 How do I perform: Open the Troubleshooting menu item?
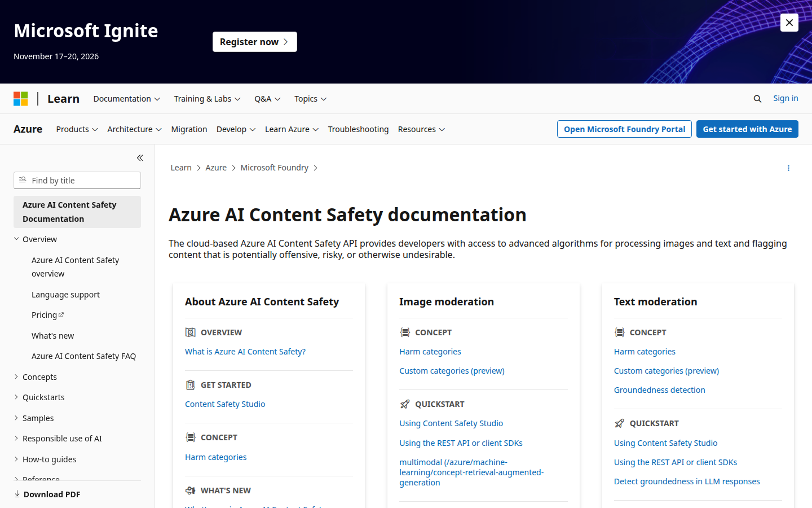coord(359,129)
